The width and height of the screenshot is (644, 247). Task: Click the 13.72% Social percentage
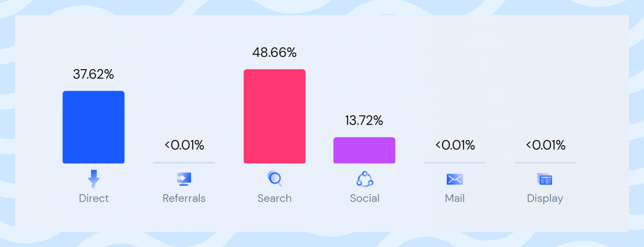364,120
